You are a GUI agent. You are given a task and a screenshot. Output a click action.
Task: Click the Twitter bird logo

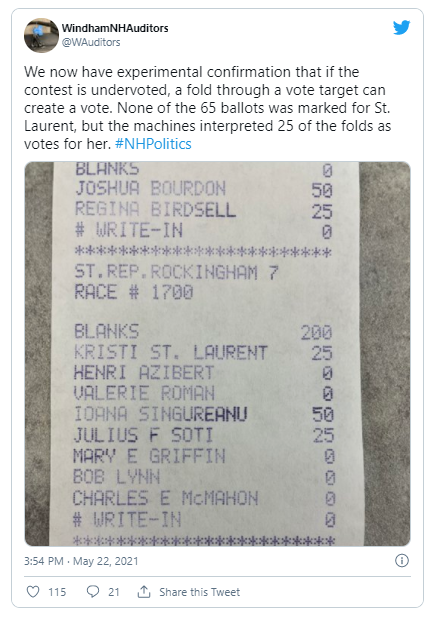click(401, 28)
